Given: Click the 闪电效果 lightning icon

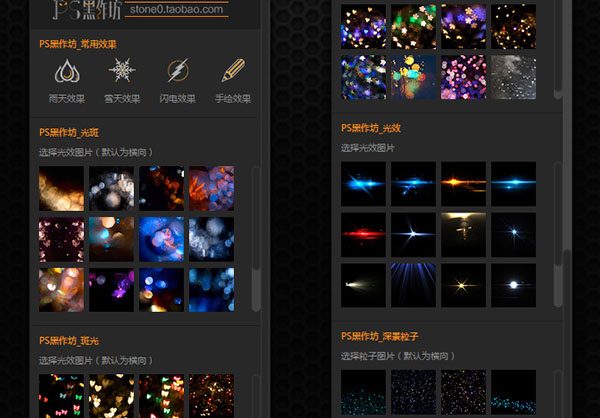Looking at the screenshot, I should click(177, 72).
